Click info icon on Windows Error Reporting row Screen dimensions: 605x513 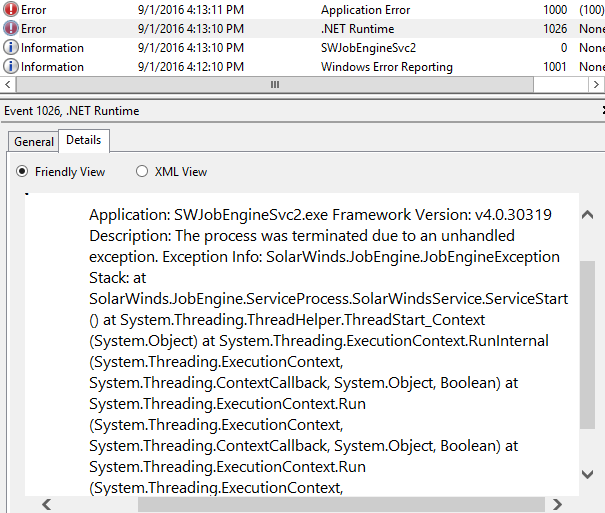(x=10, y=66)
